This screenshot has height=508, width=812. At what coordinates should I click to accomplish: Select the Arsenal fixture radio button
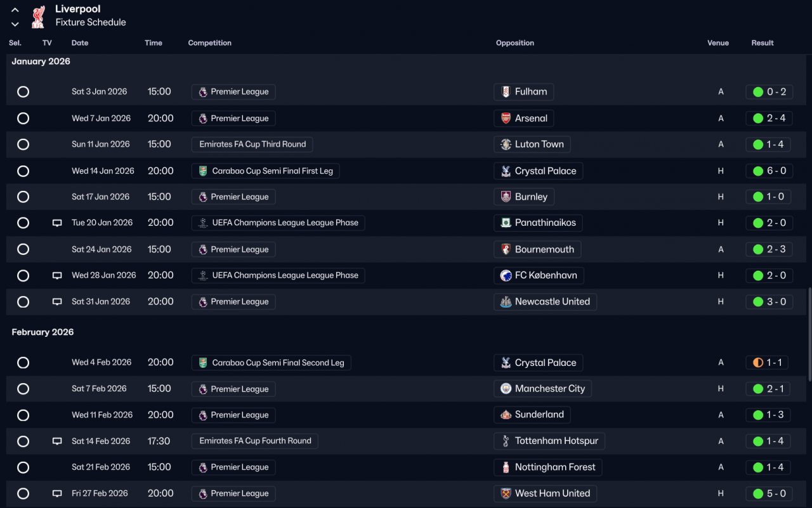[23, 119]
